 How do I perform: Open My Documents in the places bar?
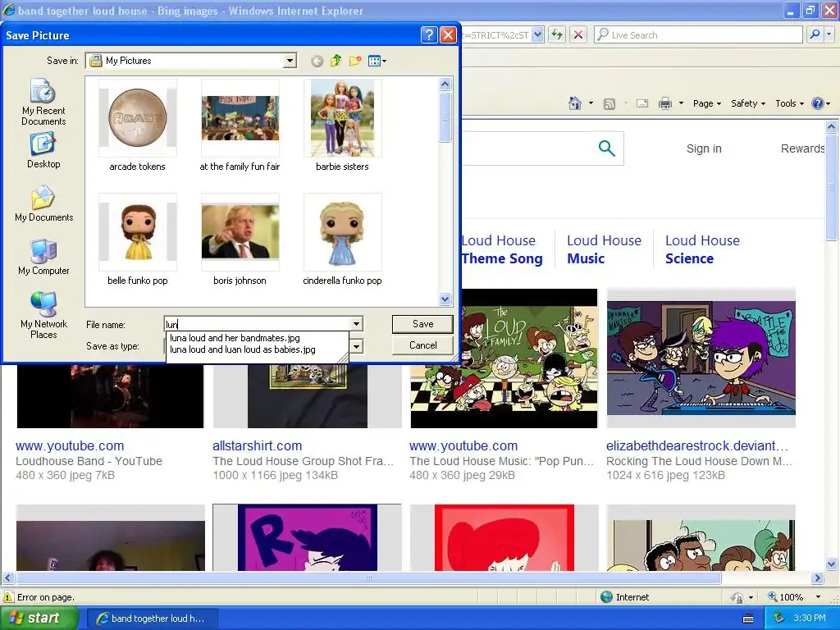click(x=43, y=203)
